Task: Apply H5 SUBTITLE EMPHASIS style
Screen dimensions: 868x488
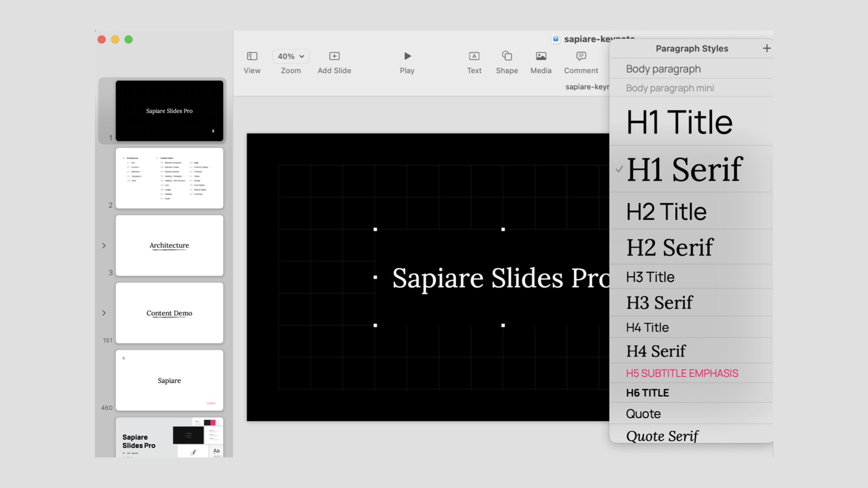Action: (691, 373)
